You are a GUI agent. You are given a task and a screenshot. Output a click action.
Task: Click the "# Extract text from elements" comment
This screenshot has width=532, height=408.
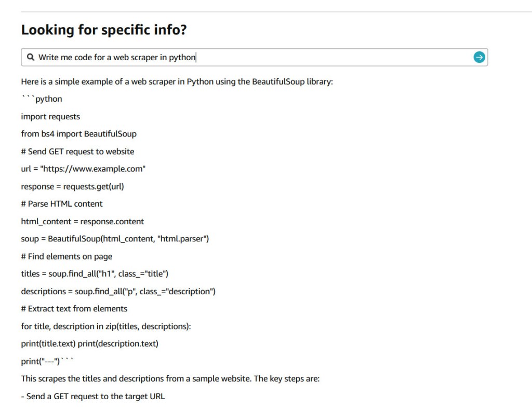(74, 309)
